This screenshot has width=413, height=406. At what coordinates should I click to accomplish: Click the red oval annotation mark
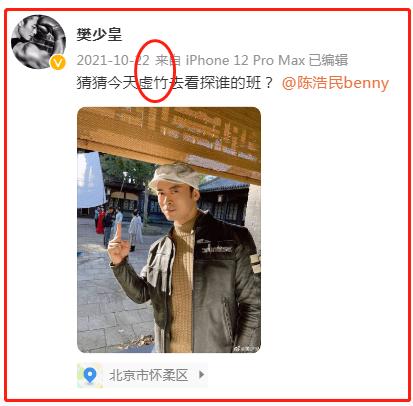155,71
